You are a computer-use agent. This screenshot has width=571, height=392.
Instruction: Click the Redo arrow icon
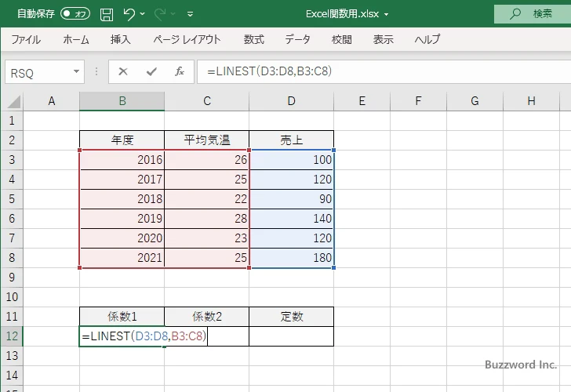160,14
